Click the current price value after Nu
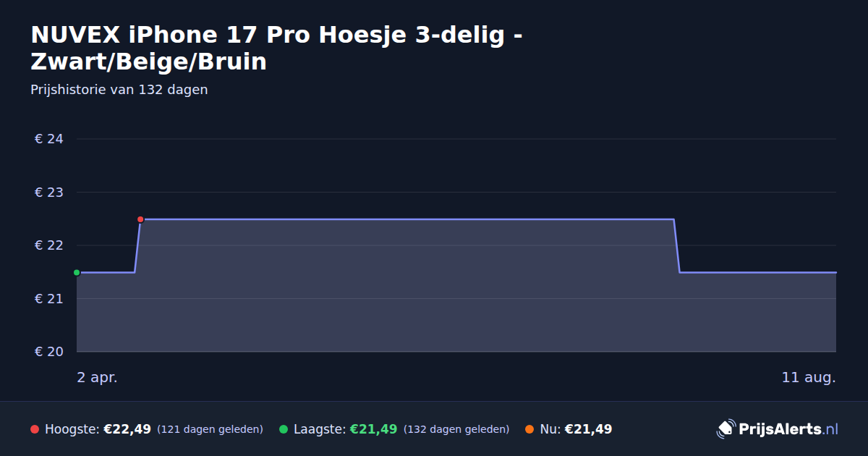This screenshot has width=868, height=456. (x=588, y=429)
